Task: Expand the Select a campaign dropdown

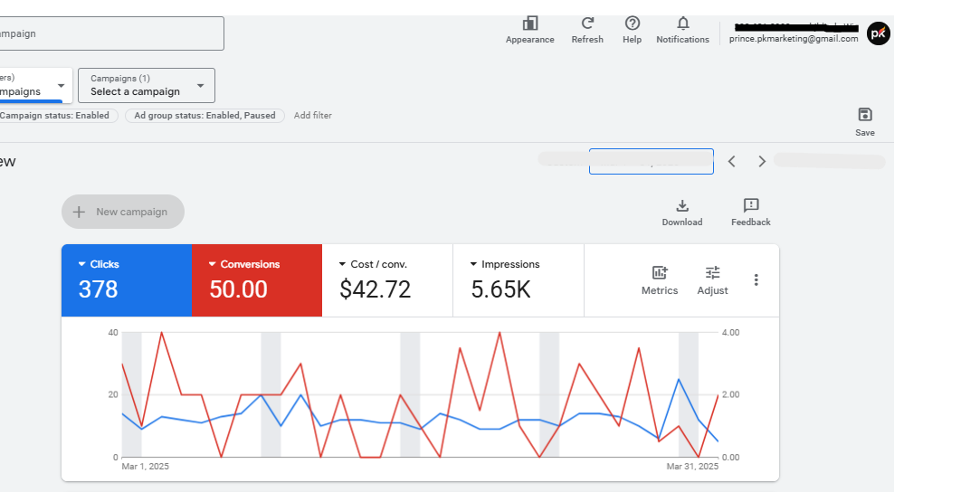Action: point(147,86)
